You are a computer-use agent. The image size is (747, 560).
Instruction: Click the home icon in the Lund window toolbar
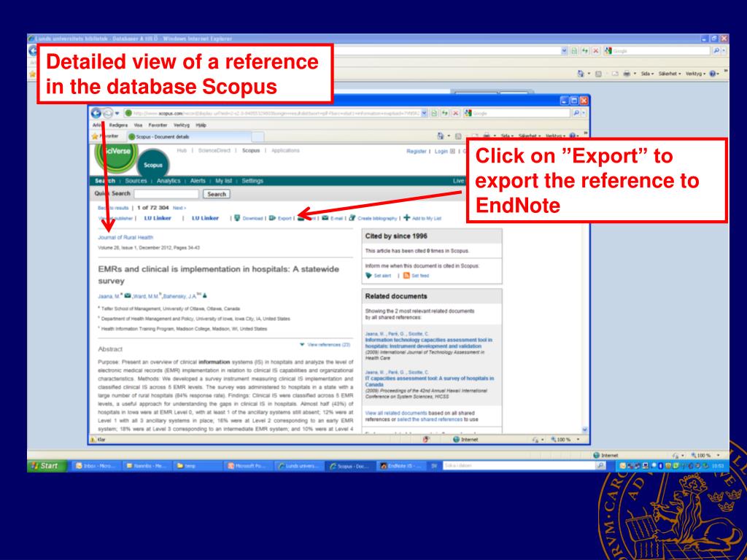(580, 74)
